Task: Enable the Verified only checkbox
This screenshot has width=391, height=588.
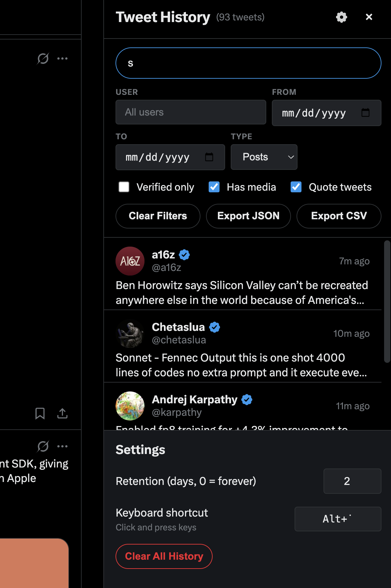Action: tap(124, 187)
